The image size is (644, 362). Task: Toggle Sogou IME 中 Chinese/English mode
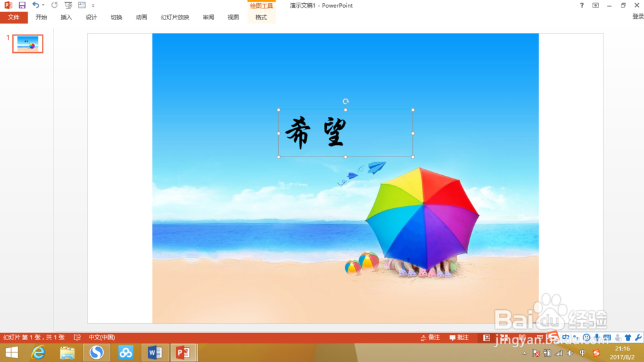pyautogui.click(x=566, y=338)
